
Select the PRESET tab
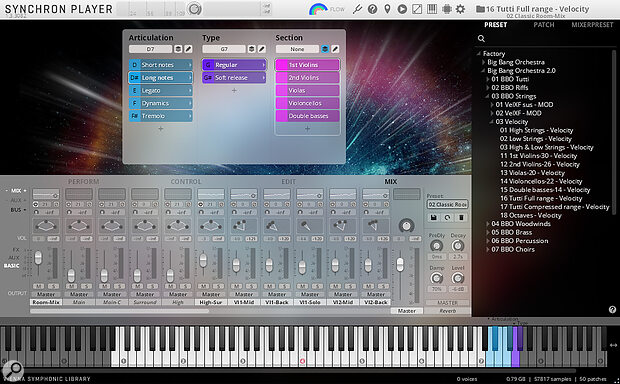495,25
